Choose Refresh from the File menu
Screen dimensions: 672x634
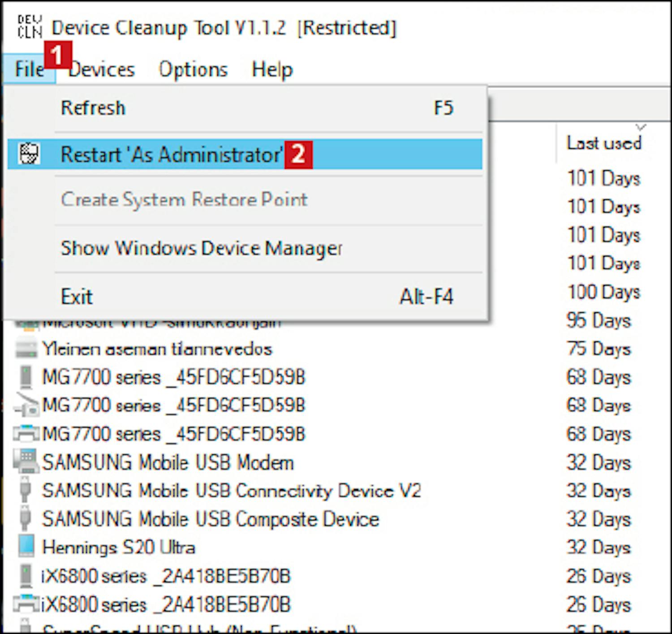coord(93,108)
